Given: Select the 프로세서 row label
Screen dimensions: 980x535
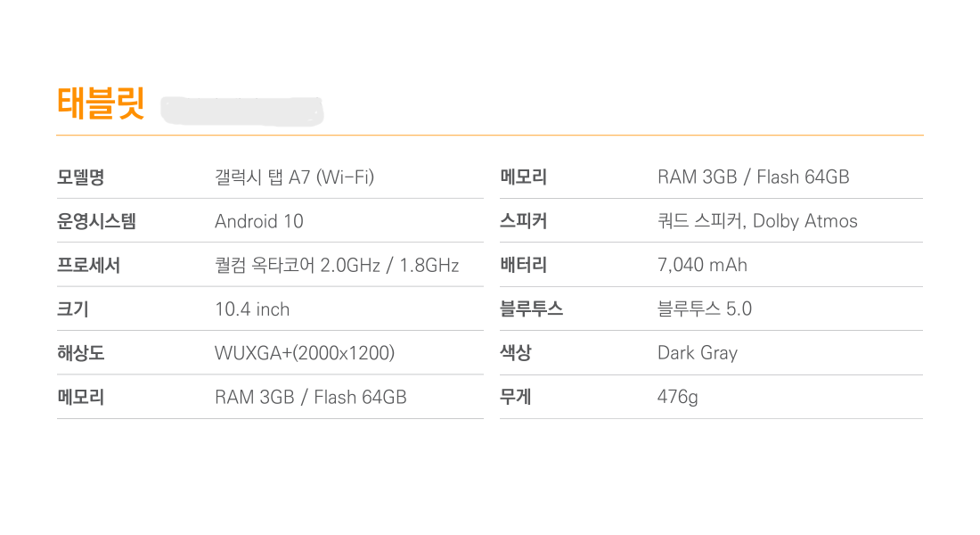Looking at the screenshot, I should point(88,266).
